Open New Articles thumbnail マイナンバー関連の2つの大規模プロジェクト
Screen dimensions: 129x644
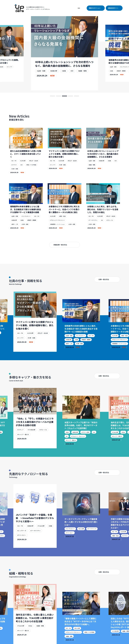point(64,138)
